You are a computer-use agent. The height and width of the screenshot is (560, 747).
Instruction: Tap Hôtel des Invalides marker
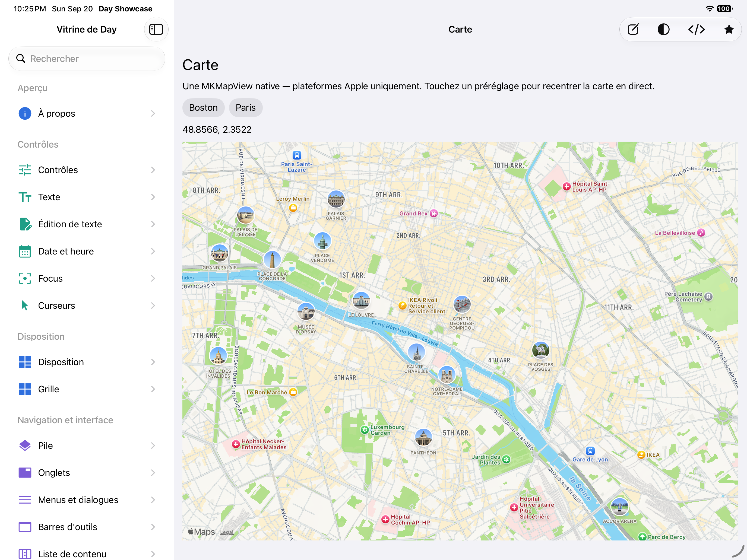coord(218,356)
